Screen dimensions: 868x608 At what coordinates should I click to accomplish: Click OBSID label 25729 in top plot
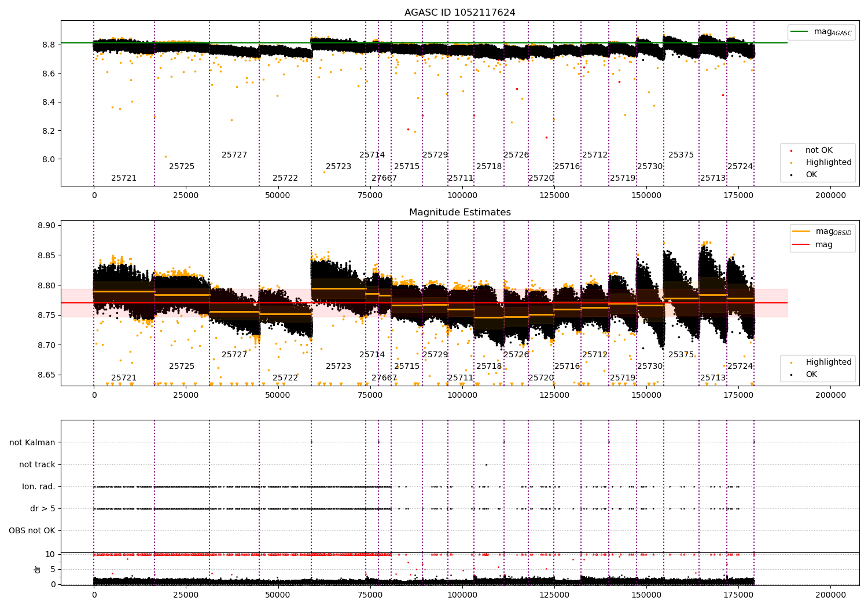435,155
